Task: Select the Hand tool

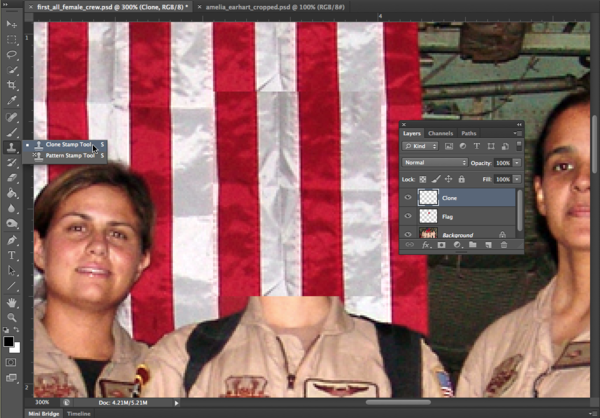Action: click(x=12, y=302)
